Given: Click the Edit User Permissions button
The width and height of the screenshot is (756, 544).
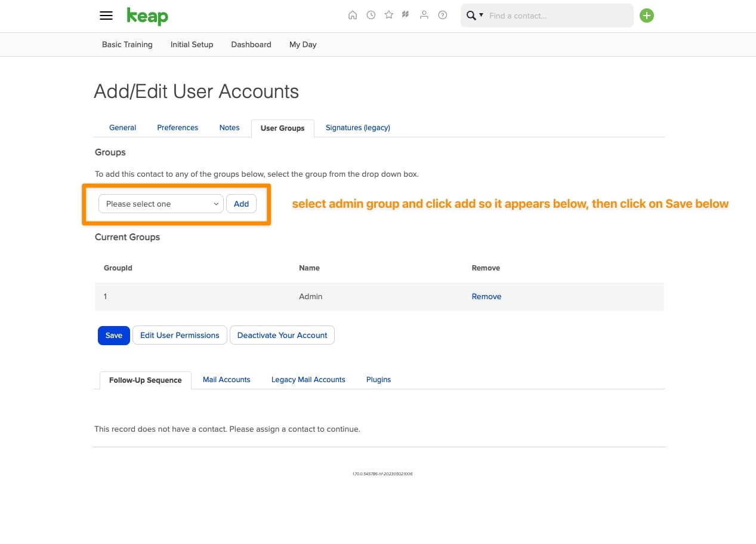Looking at the screenshot, I should [x=180, y=335].
